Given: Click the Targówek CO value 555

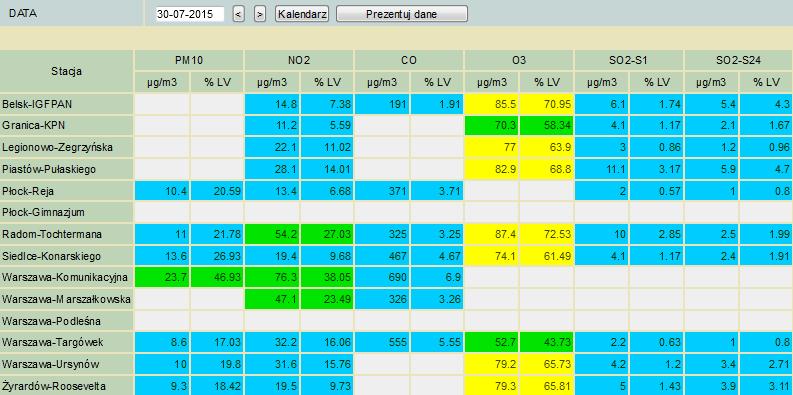Looking at the screenshot, I should click(x=382, y=343).
